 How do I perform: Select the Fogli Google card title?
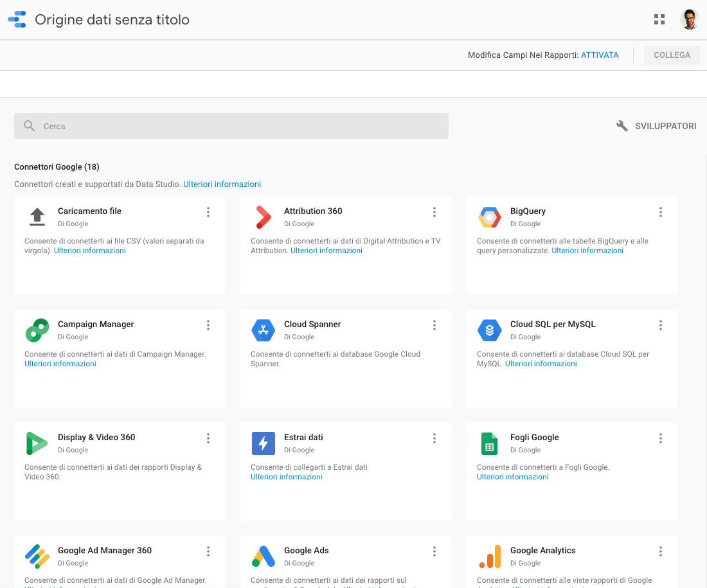click(534, 438)
